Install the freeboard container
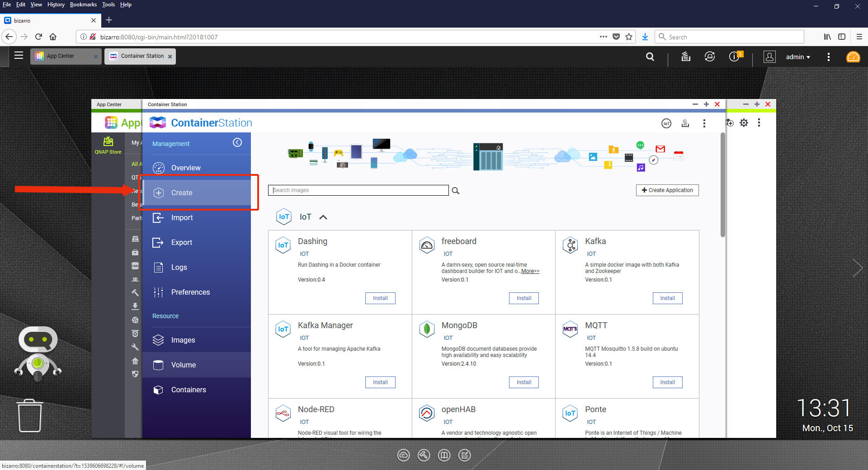The image size is (868, 470). [x=524, y=298]
